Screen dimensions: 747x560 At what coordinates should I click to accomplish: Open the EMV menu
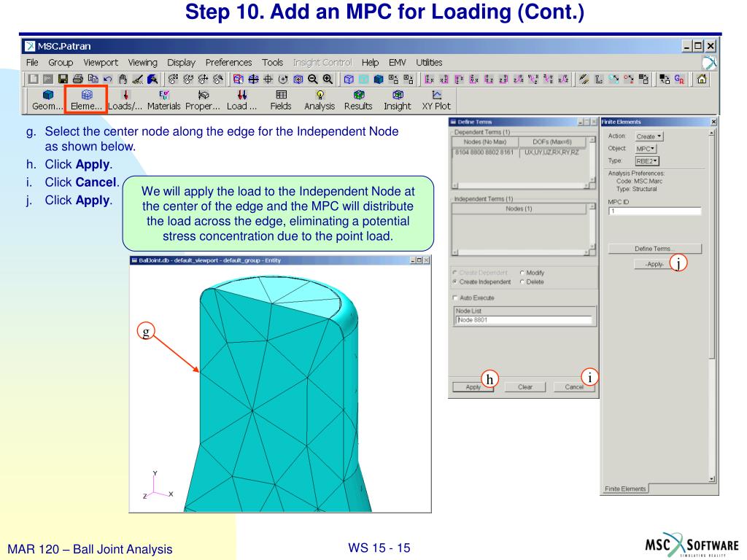398,63
